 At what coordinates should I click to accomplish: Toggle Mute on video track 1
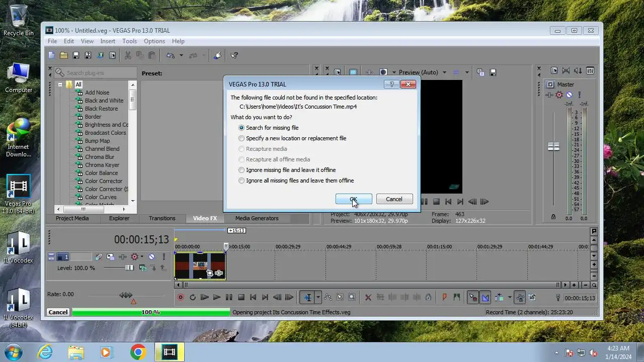click(151, 257)
